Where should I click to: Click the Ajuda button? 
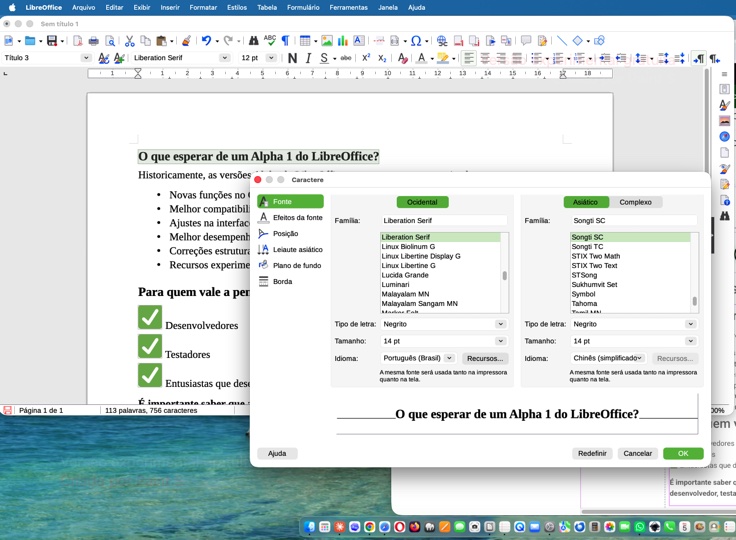point(277,453)
